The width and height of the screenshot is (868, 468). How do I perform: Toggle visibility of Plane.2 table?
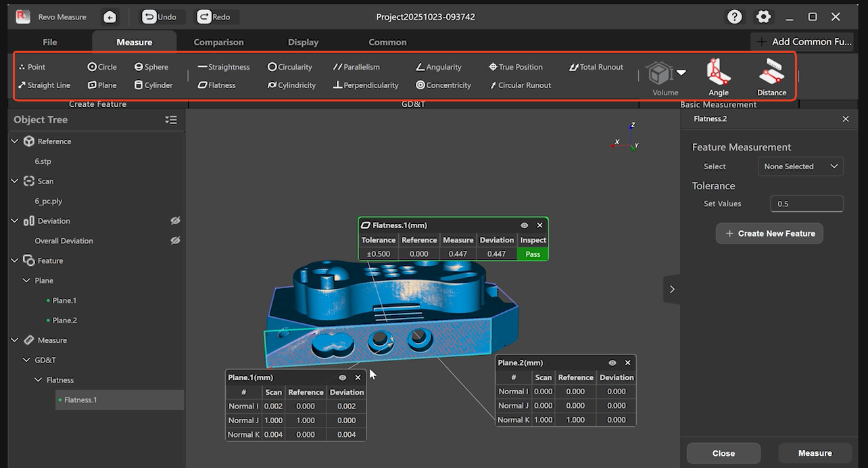click(612, 363)
